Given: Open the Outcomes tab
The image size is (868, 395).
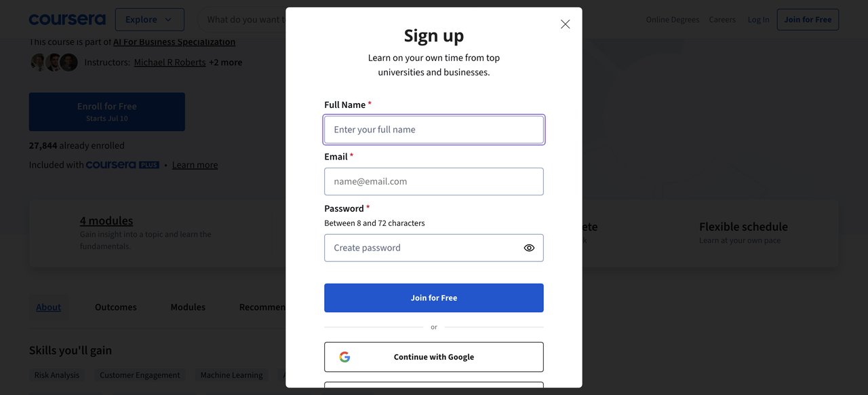Looking at the screenshot, I should click(116, 307).
